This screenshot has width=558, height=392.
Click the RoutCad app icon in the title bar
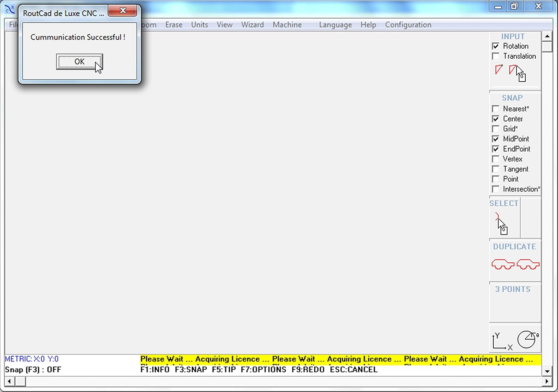pyautogui.click(x=10, y=9)
